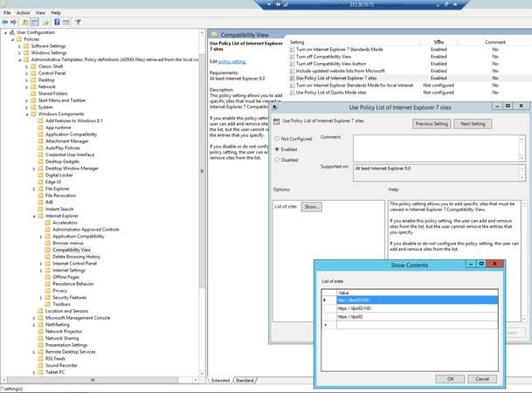Click the Sound Recorder folder icon

click(x=40, y=365)
